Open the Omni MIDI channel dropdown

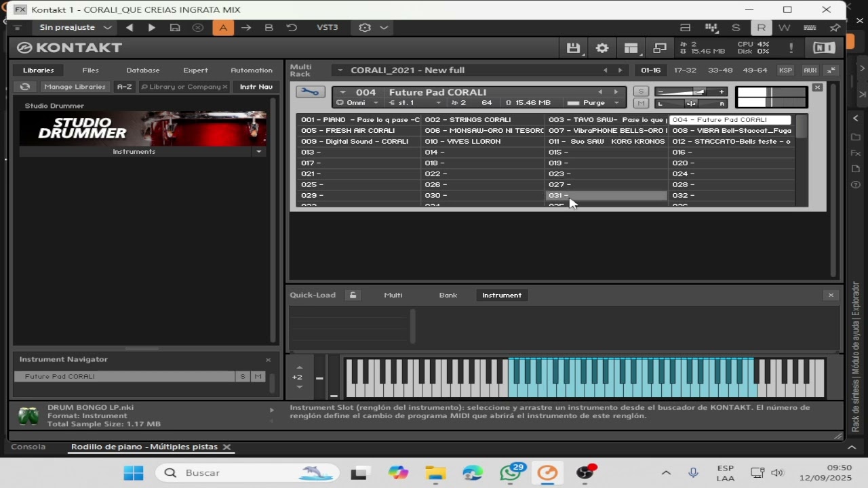click(358, 103)
